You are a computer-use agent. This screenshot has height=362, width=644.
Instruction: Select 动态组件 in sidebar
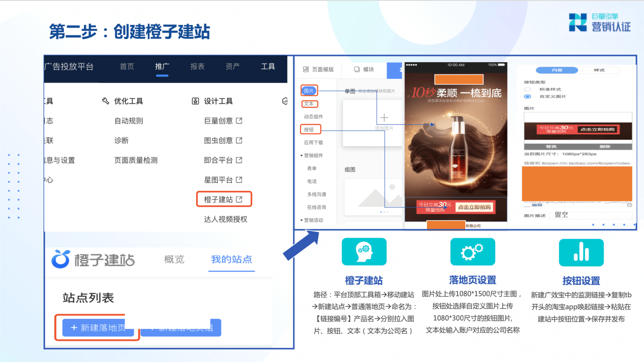tap(313, 117)
